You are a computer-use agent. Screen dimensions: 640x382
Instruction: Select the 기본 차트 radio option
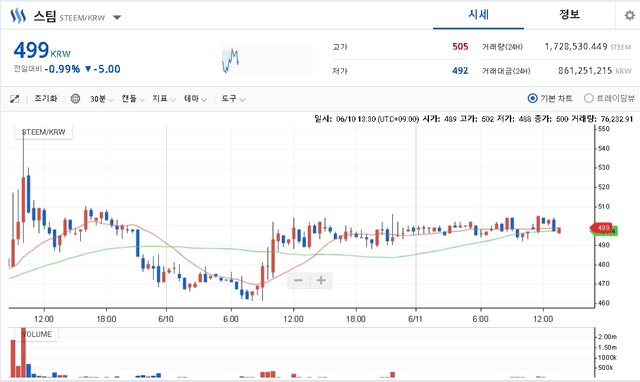[x=532, y=98]
